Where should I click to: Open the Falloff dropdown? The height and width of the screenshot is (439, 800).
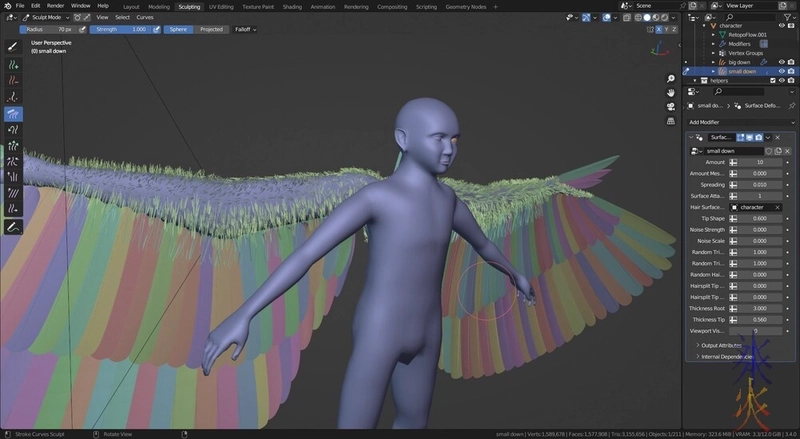244,29
